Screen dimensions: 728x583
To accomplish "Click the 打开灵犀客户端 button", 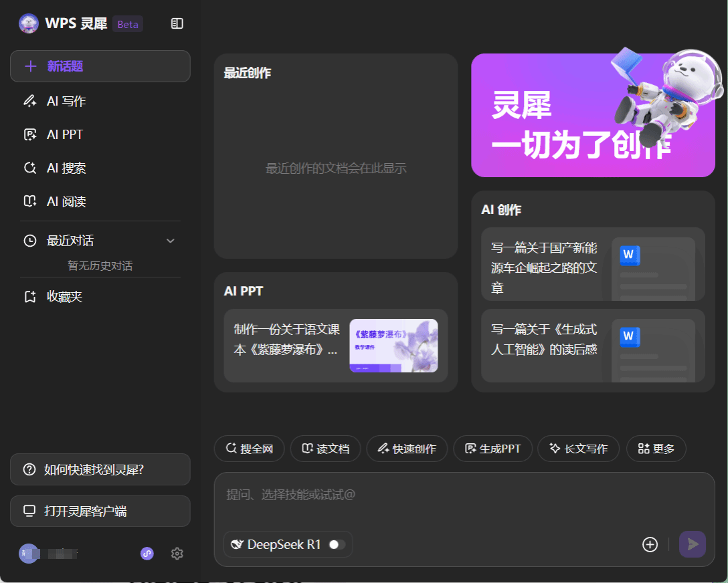I will tap(100, 511).
